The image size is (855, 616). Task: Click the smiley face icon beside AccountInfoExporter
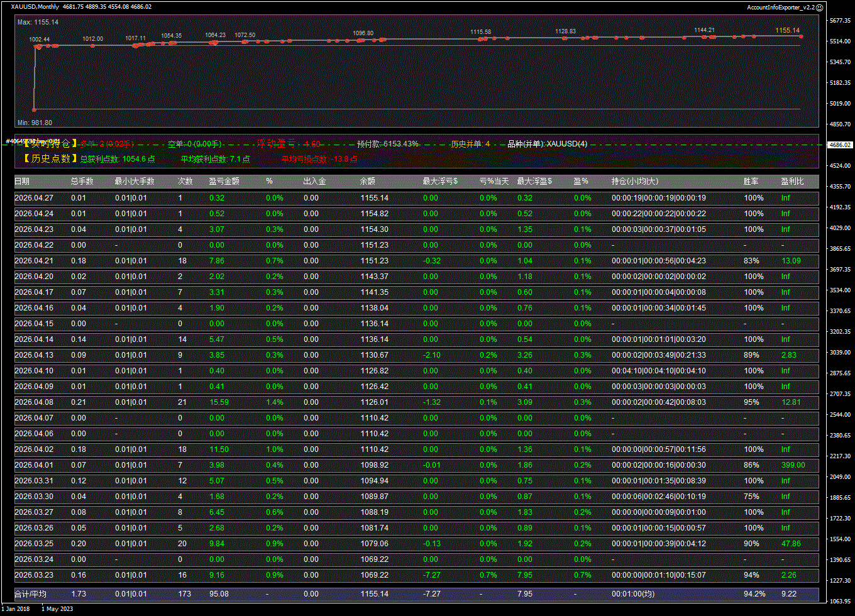(x=819, y=7)
